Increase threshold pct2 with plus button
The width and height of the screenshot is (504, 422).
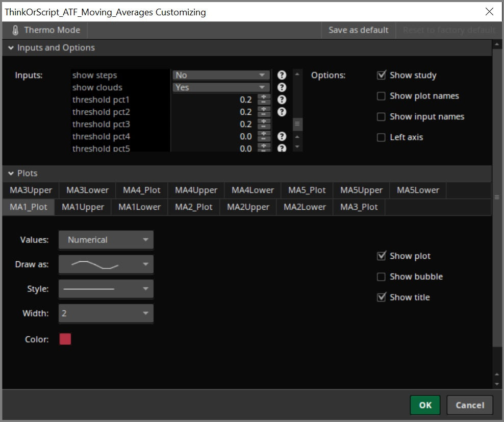[264, 109]
